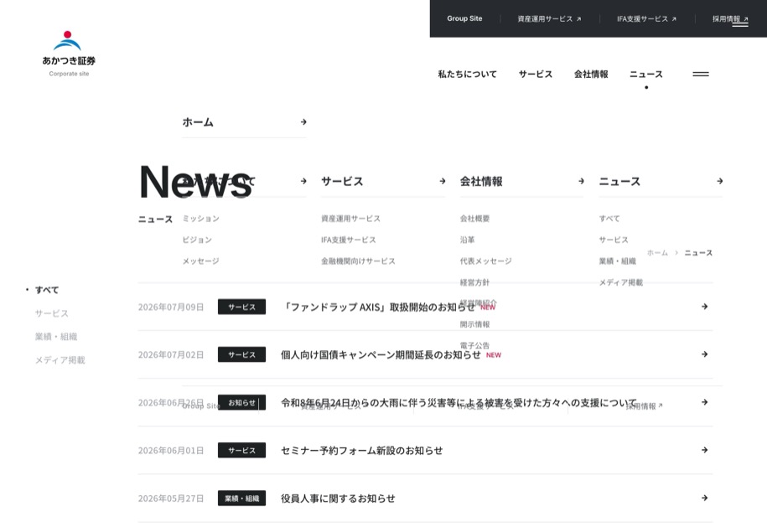
Task: Open 開示情報 menu link
Action: click(x=474, y=324)
